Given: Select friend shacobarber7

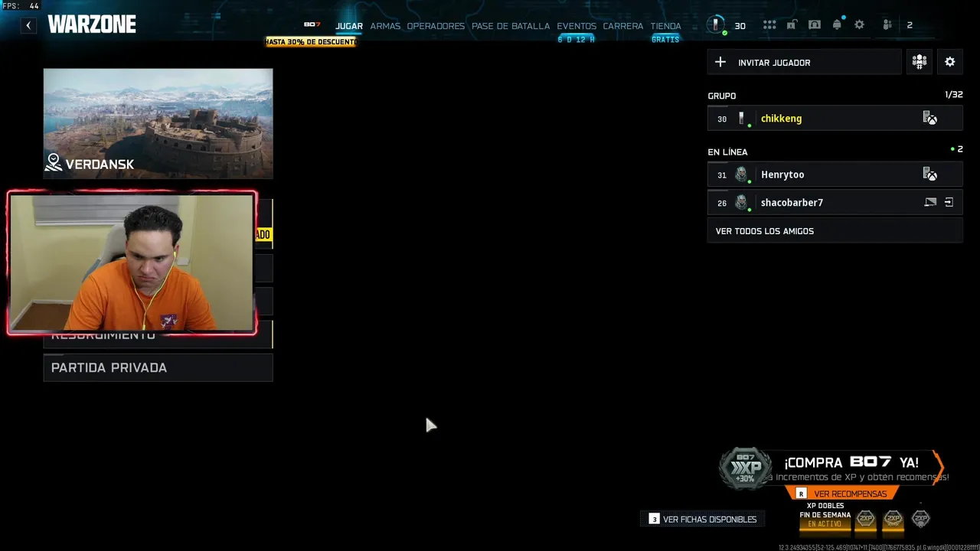Looking at the screenshot, I should [835, 203].
